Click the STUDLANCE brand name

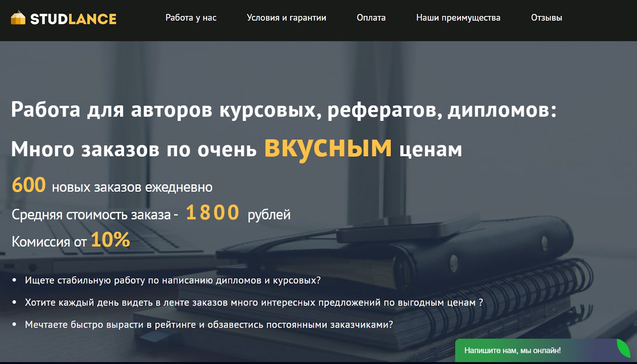(73, 19)
